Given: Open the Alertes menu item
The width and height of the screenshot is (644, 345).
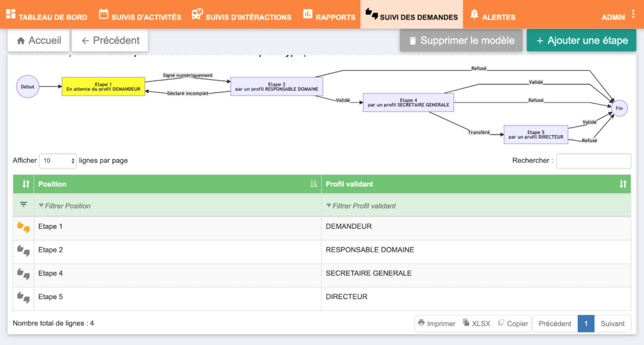Looking at the screenshot, I should point(492,15).
